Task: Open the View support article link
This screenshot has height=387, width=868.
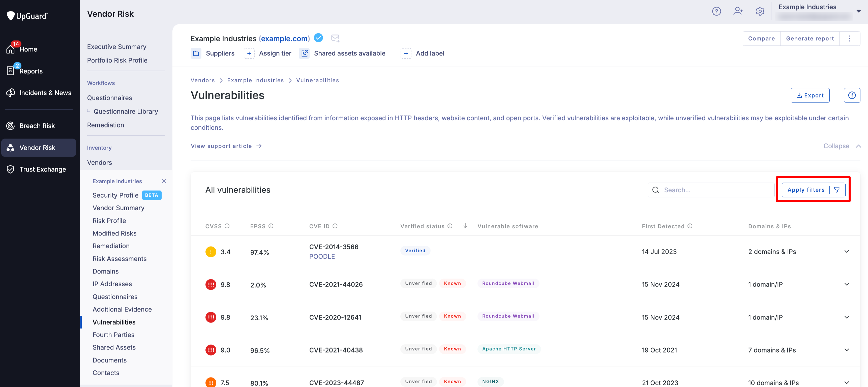Action: tap(226, 146)
